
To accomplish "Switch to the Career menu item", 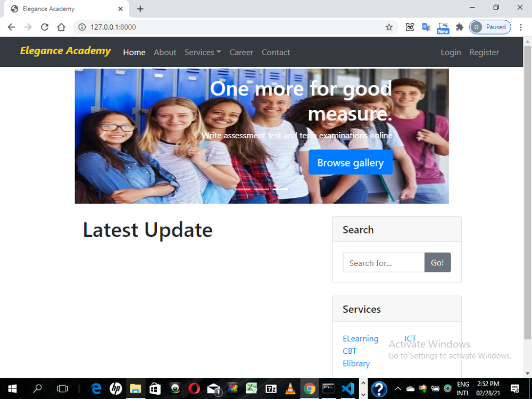I will [241, 52].
